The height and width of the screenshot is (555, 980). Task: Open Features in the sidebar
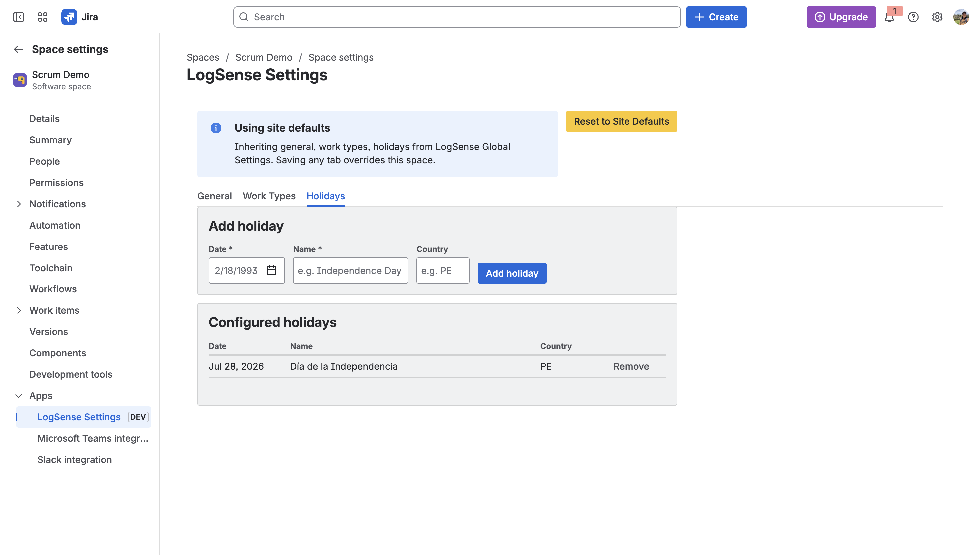click(x=48, y=247)
